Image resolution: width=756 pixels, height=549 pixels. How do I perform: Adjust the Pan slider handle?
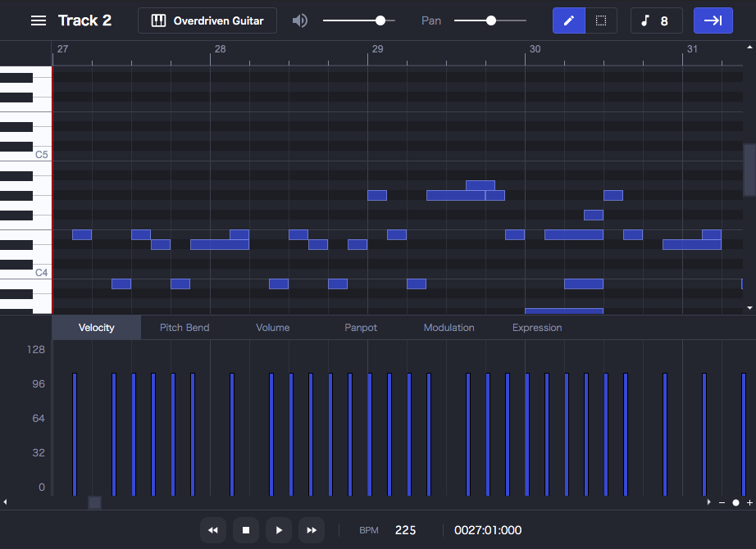(x=490, y=20)
